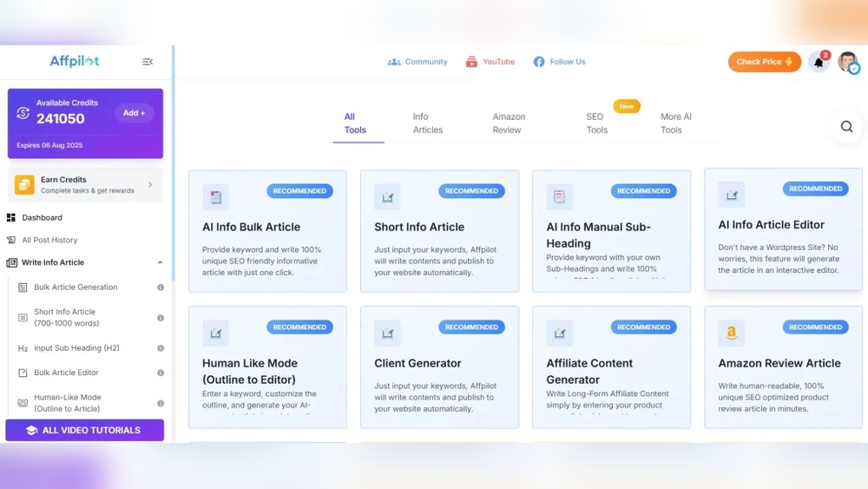Open the Affiliate Content Generator card
The image size is (868, 489).
(611, 367)
